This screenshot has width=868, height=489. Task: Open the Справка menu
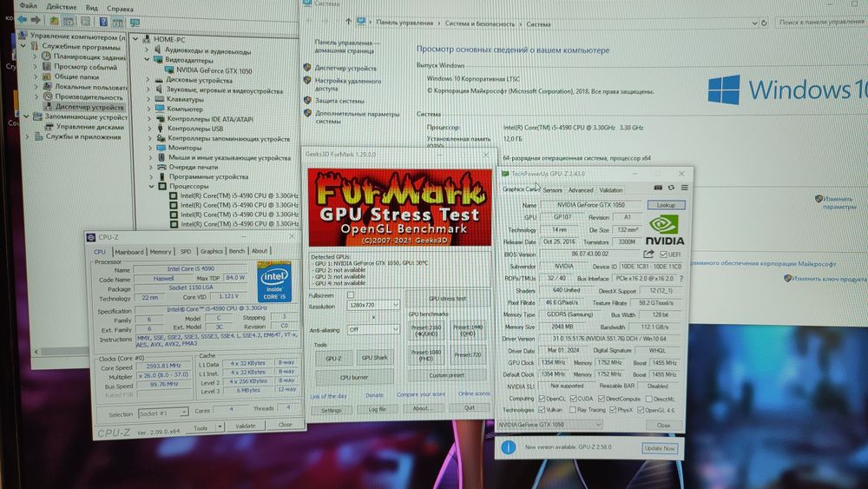point(120,9)
